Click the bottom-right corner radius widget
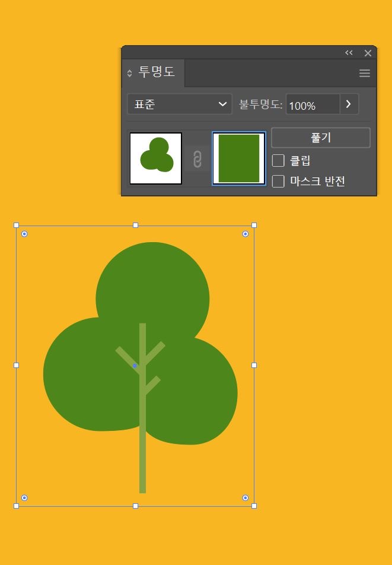392x565 pixels. [x=246, y=497]
